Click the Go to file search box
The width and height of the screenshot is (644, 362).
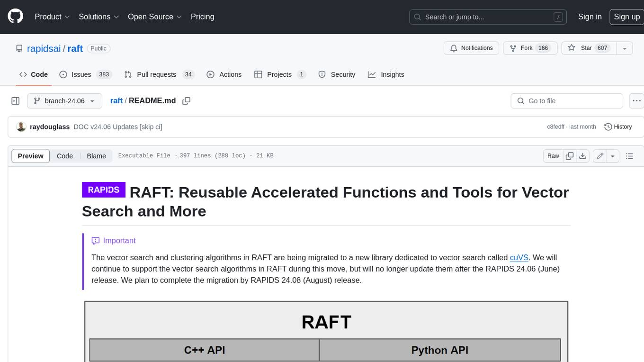(567, 101)
